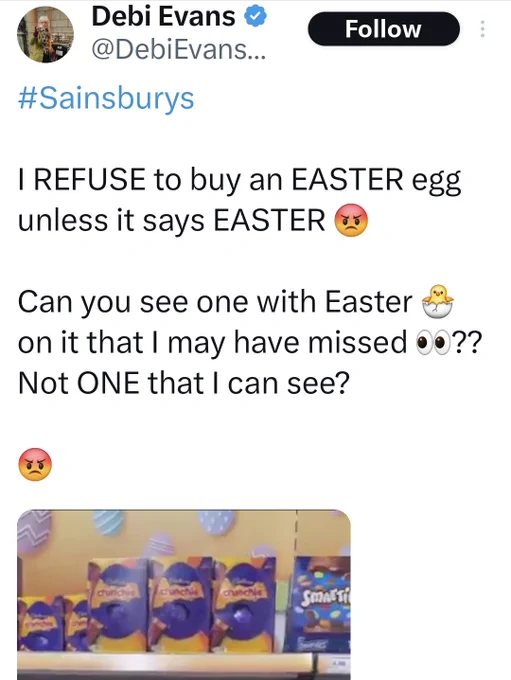Click the angry face emoji after EASTER
Screen dimensions: 511x680
point(351,220)
